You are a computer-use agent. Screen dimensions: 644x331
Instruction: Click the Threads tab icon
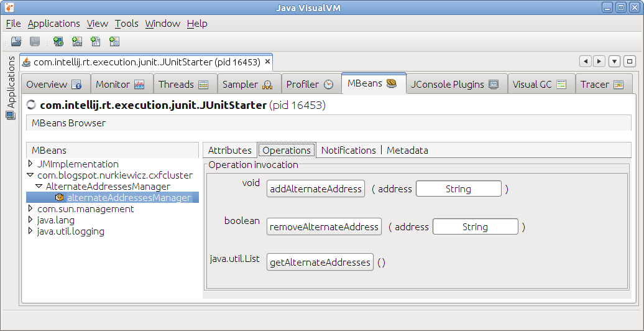203,85
